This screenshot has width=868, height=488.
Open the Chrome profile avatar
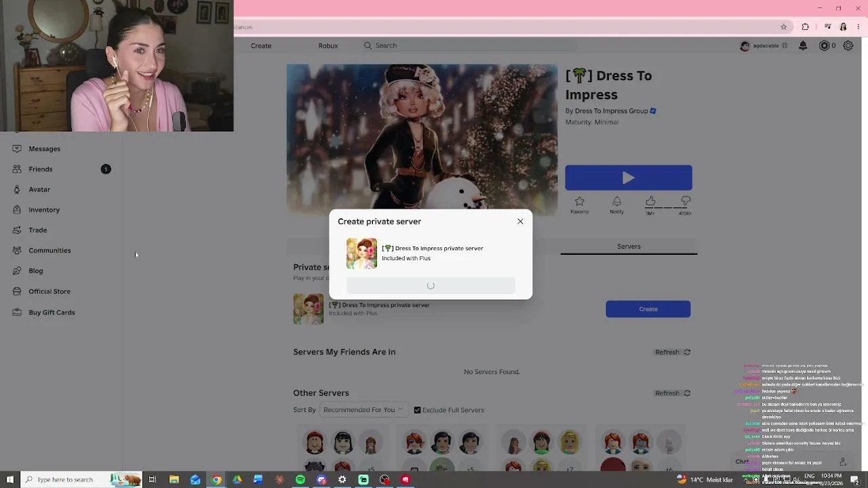pyautogui.click(x=844, y=27)
